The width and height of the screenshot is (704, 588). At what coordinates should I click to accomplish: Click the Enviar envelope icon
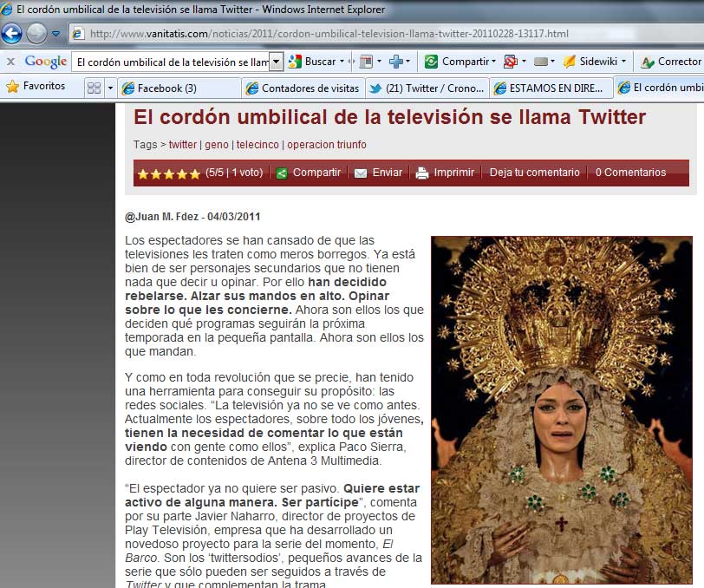tap(361, 173)
